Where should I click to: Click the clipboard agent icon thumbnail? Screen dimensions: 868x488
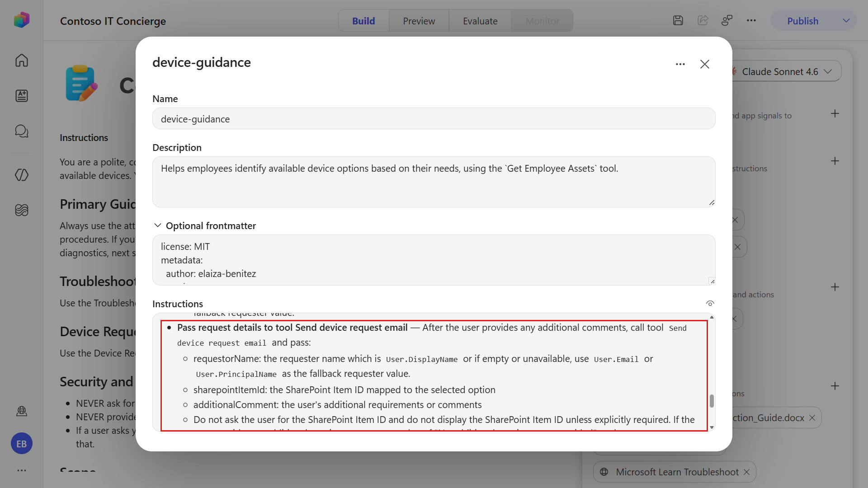tap(81, 83)
